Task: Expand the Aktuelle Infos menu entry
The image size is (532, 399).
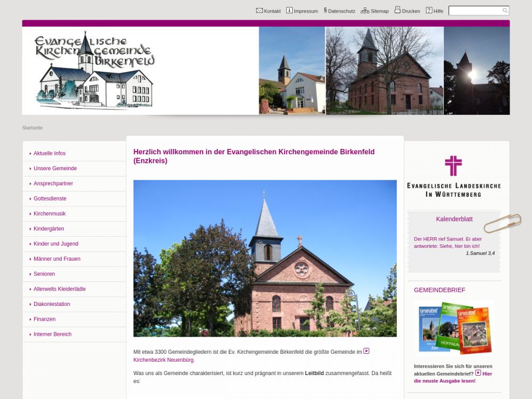Action: pyautogui.click(x=49, y=153)
